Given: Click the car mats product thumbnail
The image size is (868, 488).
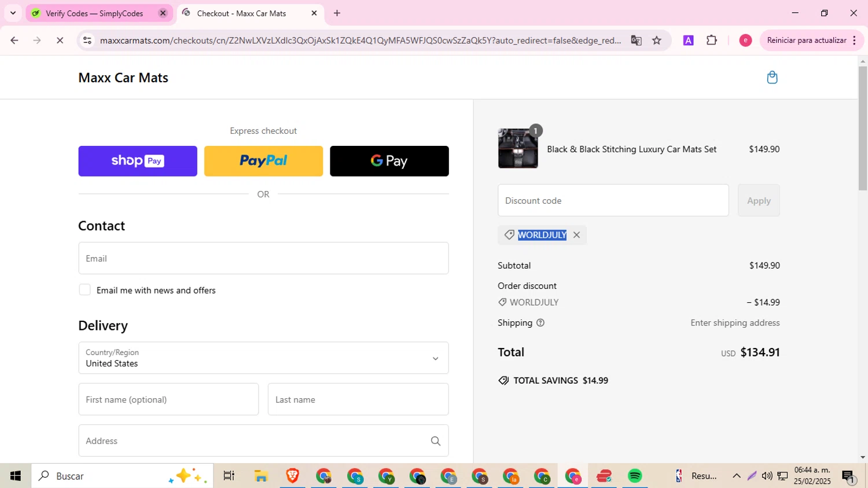Looking at the screenshot, I should point(518,149).
